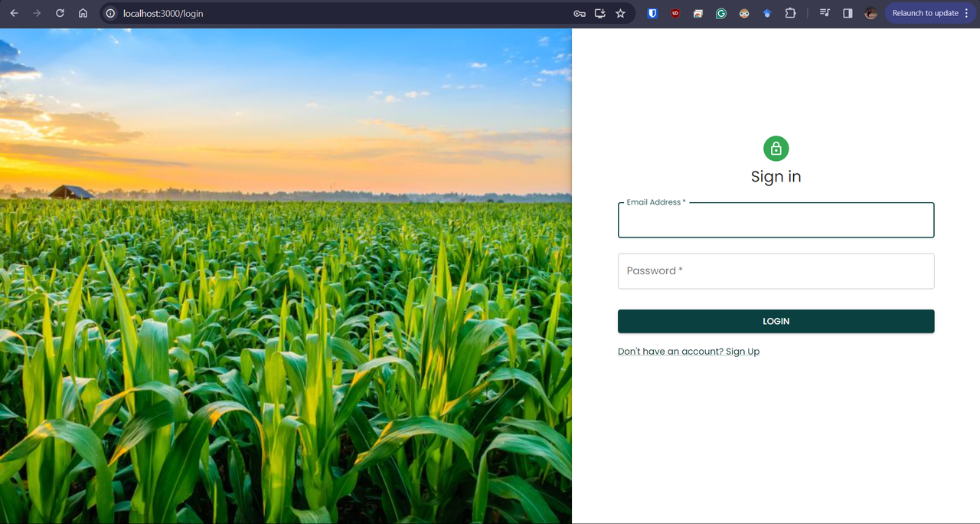The height and width of the screenshot is (524, 980).
Task: Open the blue graduation cap extension
Action: tap(767, 13)
